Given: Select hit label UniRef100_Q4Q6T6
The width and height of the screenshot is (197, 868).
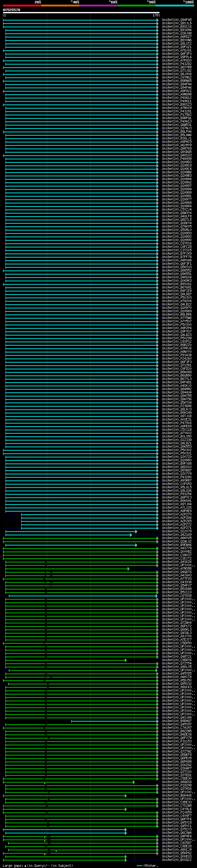Looking at the screenshot, I should click(x=177, y=572).
